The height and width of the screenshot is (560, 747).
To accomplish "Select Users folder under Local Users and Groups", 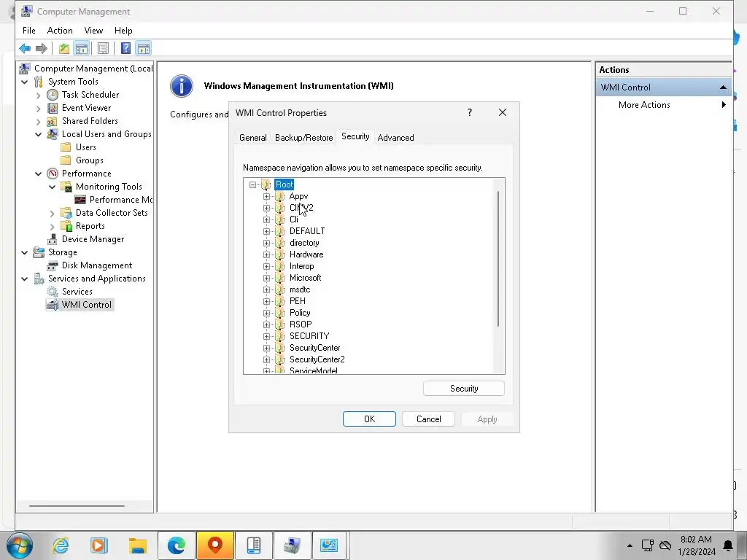I will (x=86, y=147).
